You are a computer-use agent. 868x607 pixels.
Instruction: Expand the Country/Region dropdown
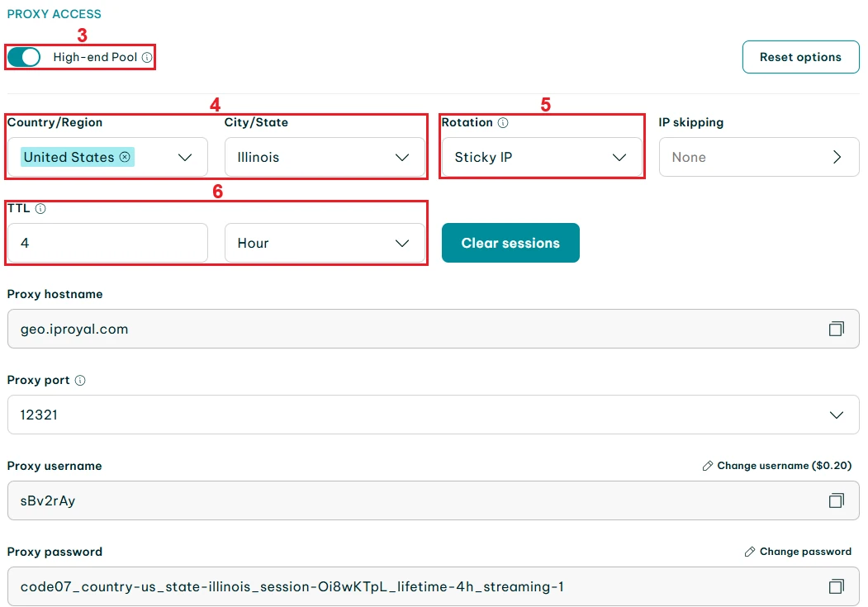pyautogui.click(x=185, y=157)
